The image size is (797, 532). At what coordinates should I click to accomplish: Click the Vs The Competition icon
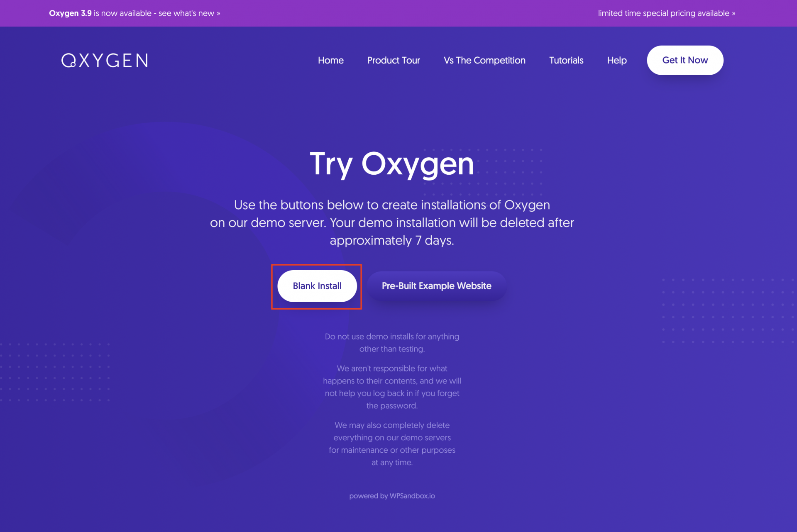point(484,60)
